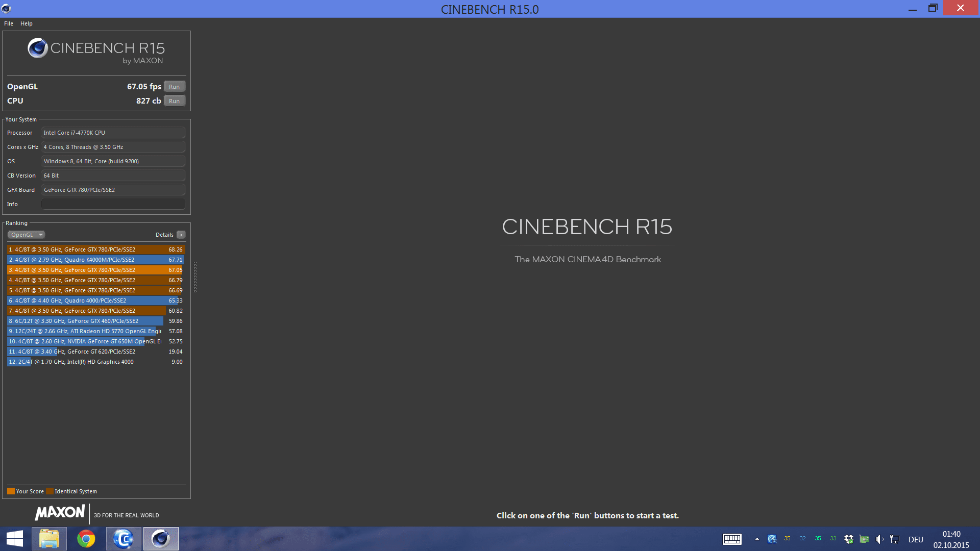Open the Windows Start button
Screen dimensions: 980x551
(15, 539)
